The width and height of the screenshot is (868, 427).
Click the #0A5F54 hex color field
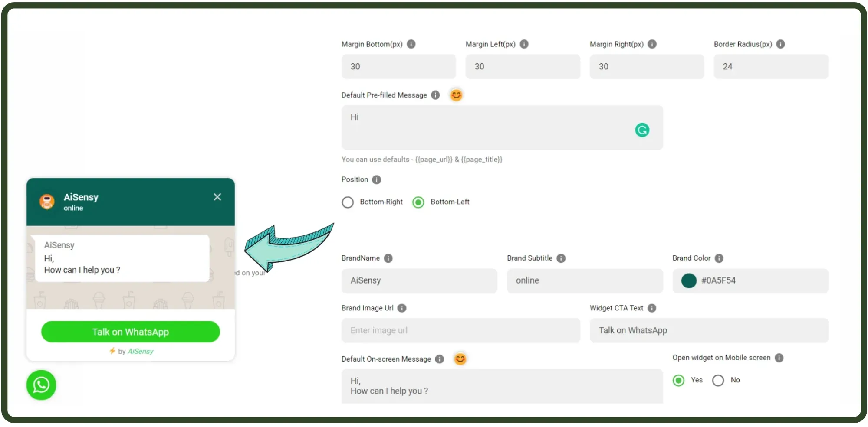coord(750,281)
